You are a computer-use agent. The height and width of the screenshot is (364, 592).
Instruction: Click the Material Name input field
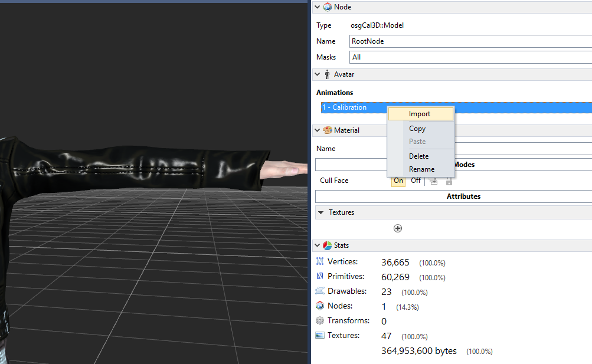[x=524, y=148]
